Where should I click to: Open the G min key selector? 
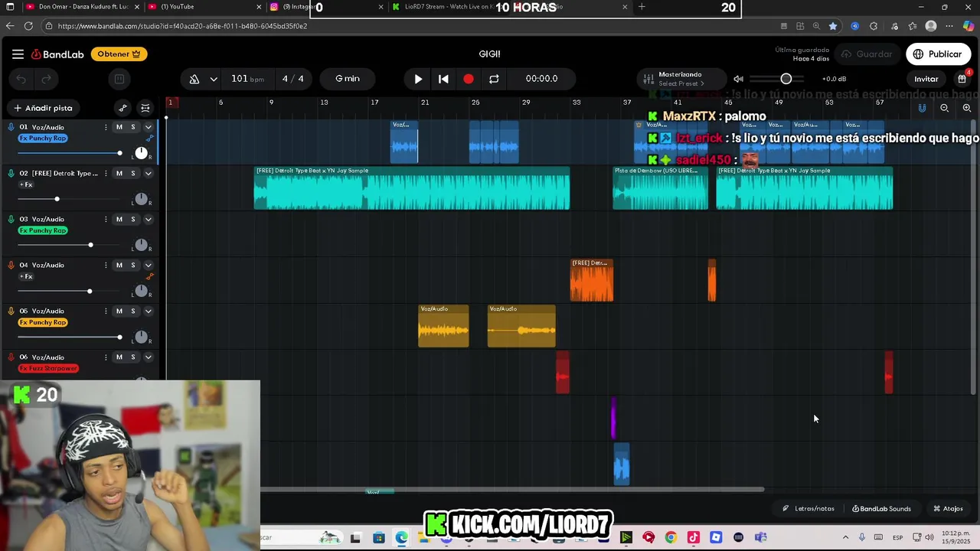pos(347,79)
